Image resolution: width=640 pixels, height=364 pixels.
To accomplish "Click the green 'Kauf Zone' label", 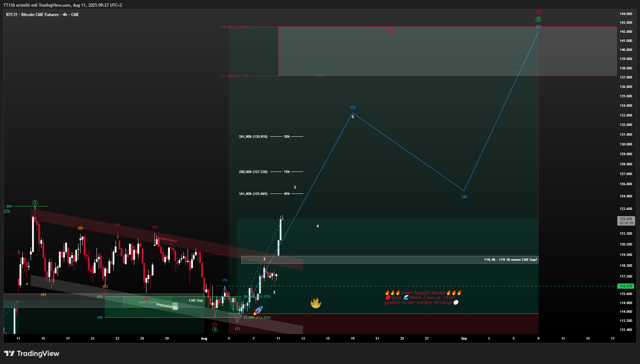I will [147, 302].
